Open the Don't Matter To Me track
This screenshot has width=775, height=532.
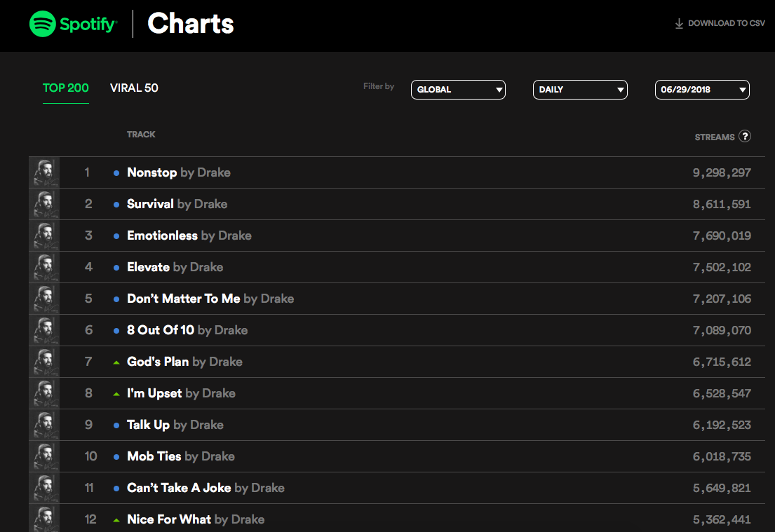pos(183,299)
